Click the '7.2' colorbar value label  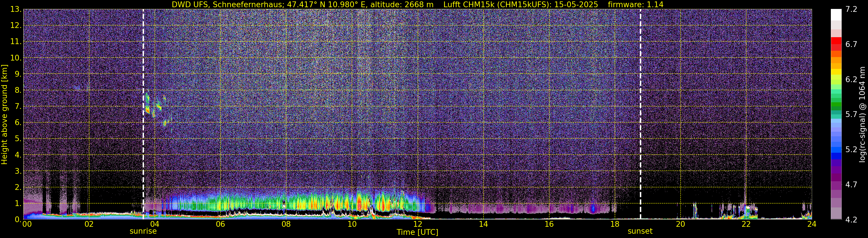tap(851, 9)
